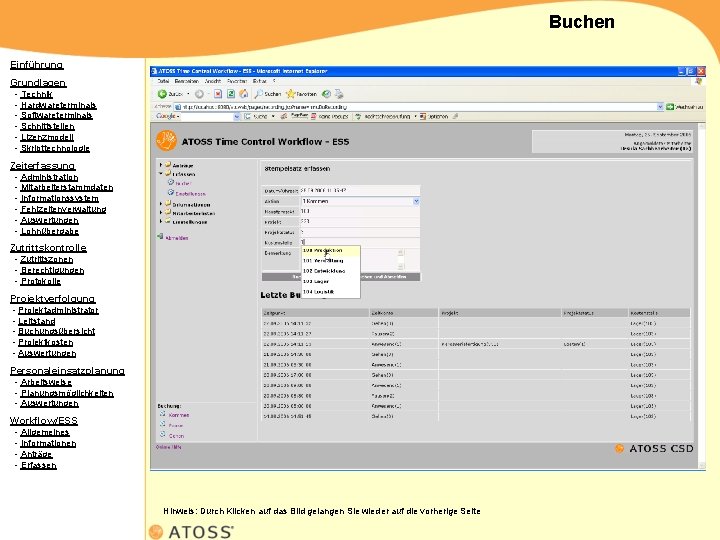The image size is (720, 540).
Task: Click the Gehen booking icon under Buchung
Action: 163,434
